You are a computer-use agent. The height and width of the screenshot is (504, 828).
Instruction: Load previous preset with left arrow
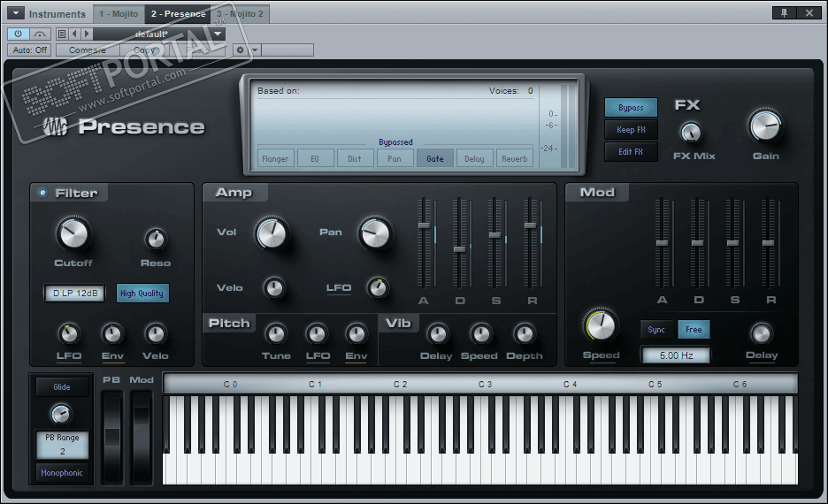click(x=74, y=34)
